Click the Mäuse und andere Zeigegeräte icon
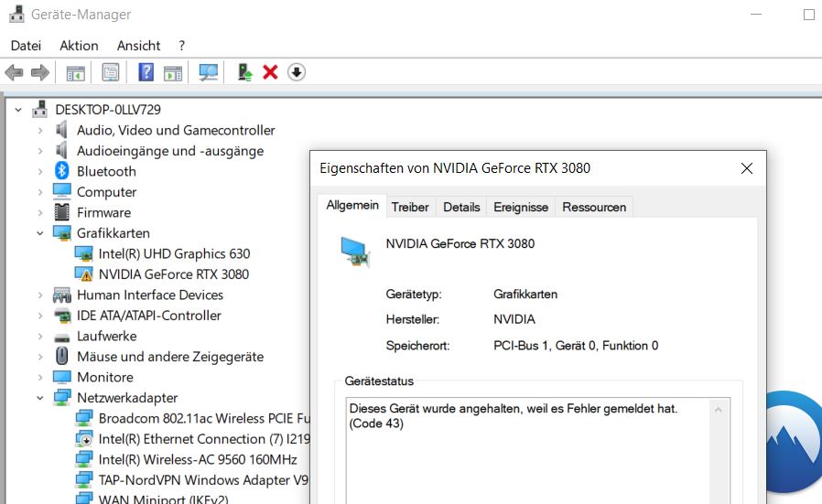 click(62, 356)
